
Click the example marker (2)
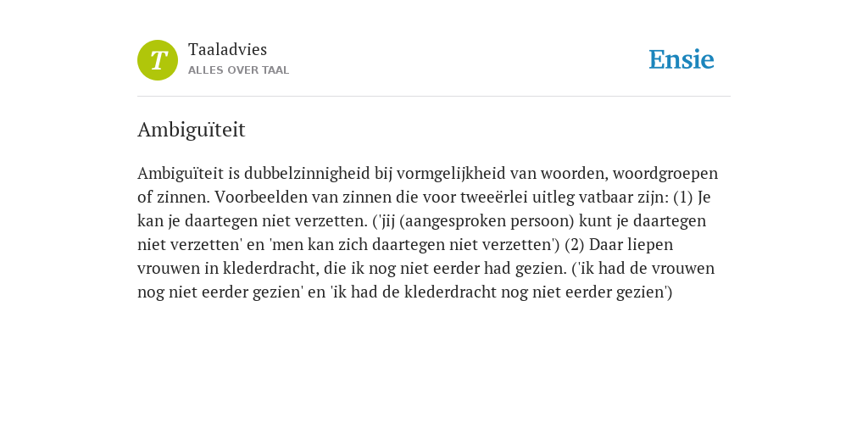575,245
